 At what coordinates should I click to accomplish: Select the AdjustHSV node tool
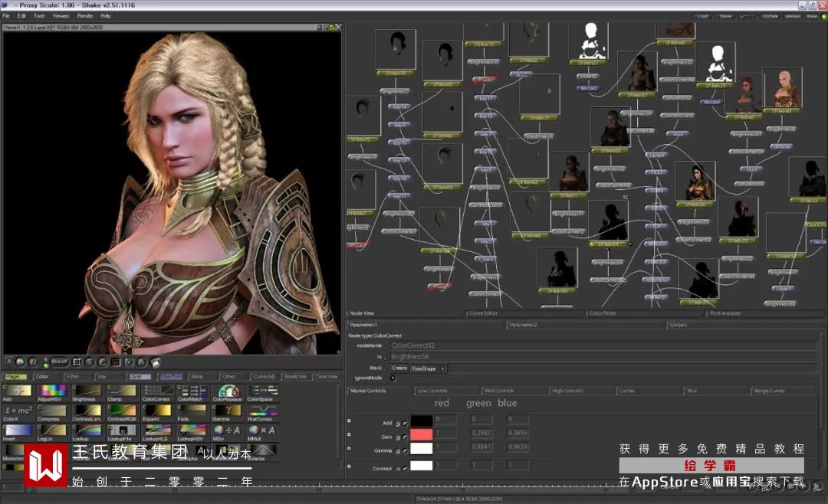[52, 391]
